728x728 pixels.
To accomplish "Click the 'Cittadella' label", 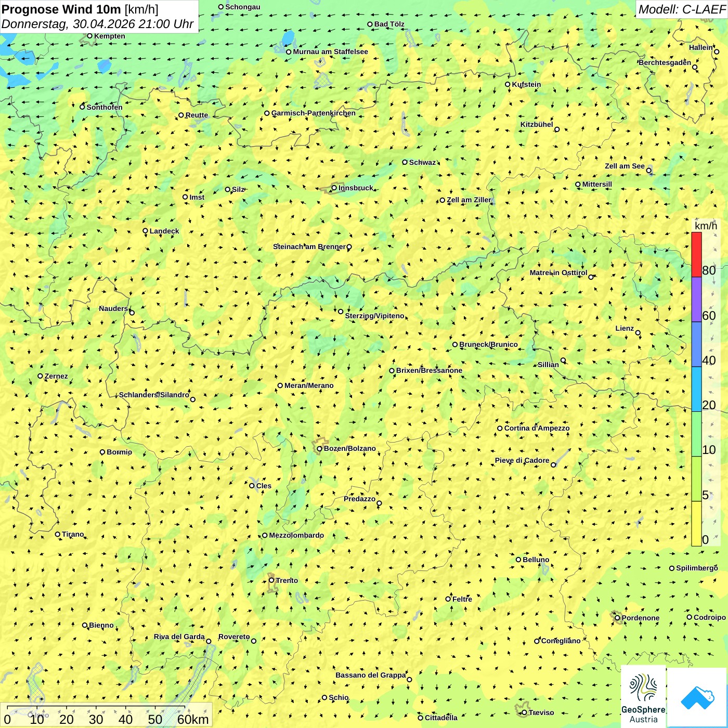I will [x=441, y=718].
